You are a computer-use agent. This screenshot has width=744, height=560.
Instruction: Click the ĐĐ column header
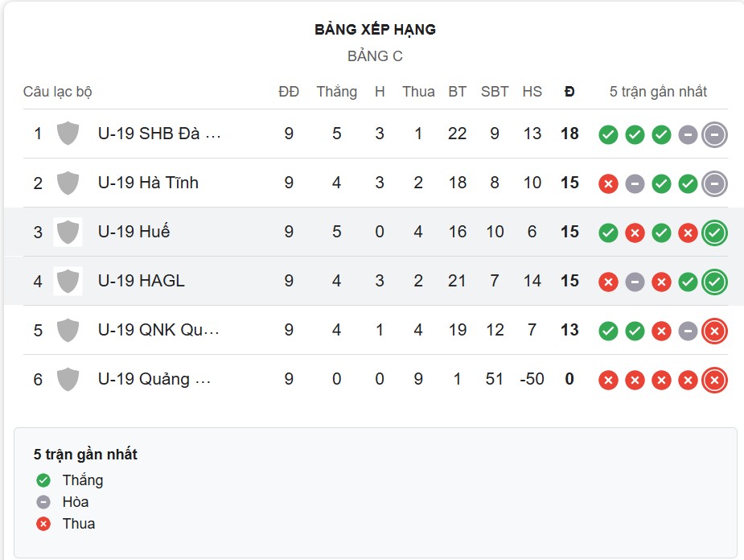[287, 92]
